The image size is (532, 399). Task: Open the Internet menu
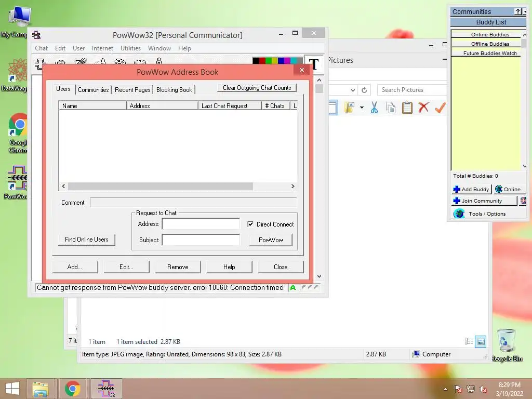tap(102, 48)
